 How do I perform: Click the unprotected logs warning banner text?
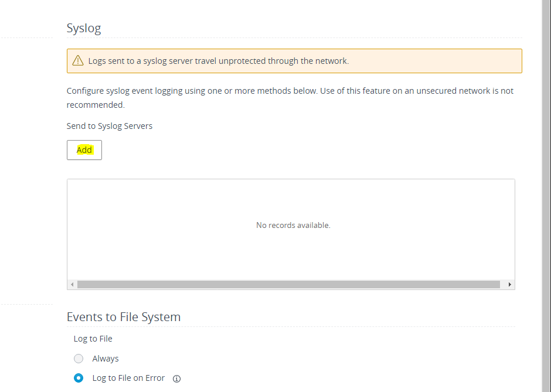click(219, 61)
